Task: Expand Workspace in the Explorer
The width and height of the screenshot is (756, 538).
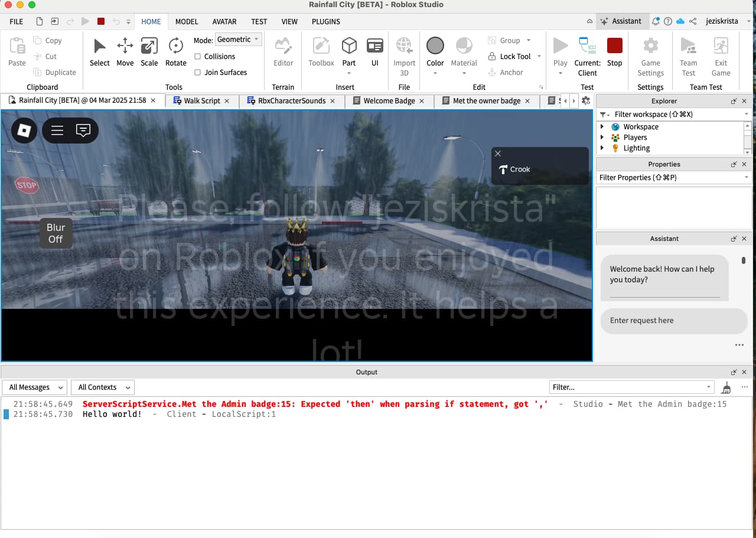Action: pos(602,126)
